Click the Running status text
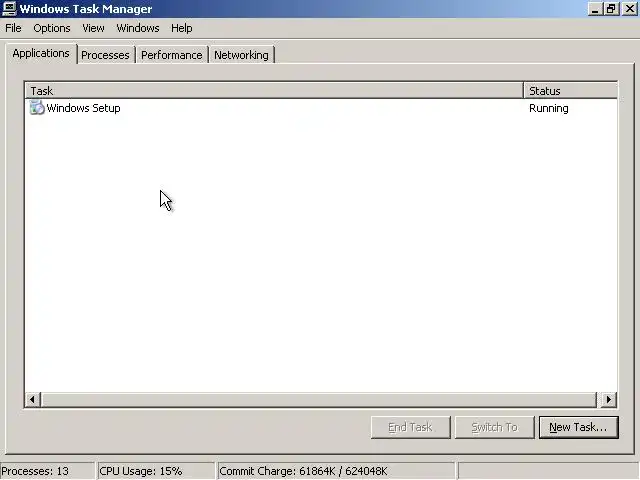The width and height of the screenshot is (640, 480). [549, 108]
